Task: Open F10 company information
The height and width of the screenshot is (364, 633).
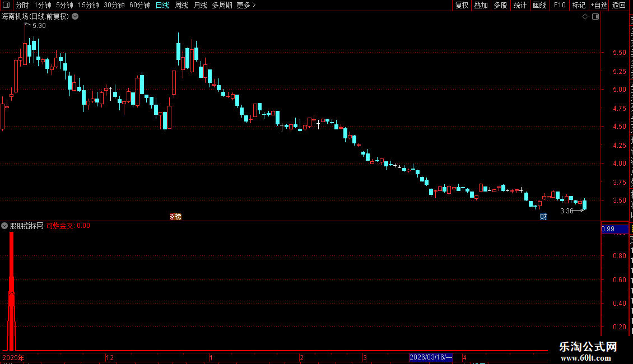Action: click(x=560, y=5)
